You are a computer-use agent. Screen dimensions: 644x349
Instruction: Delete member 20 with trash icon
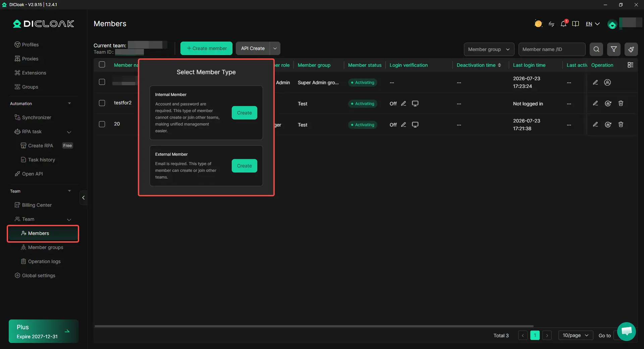coord(621,124)
